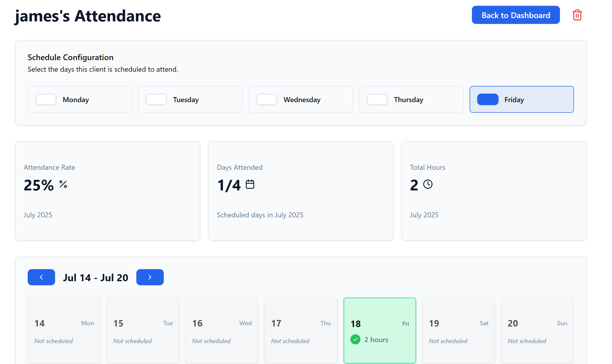Click the clock icon in Total Hours

[x=428, y=184]
